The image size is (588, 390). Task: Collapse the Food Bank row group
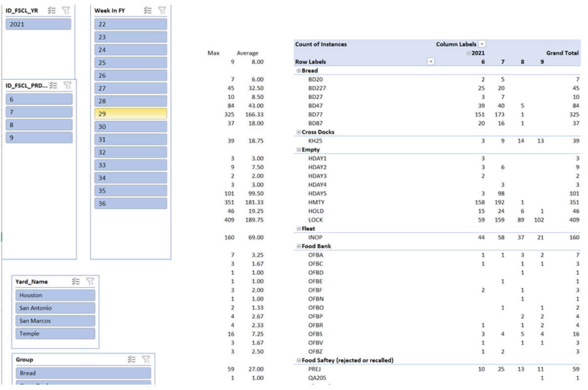pyautogui.click(x=299, y=246)
